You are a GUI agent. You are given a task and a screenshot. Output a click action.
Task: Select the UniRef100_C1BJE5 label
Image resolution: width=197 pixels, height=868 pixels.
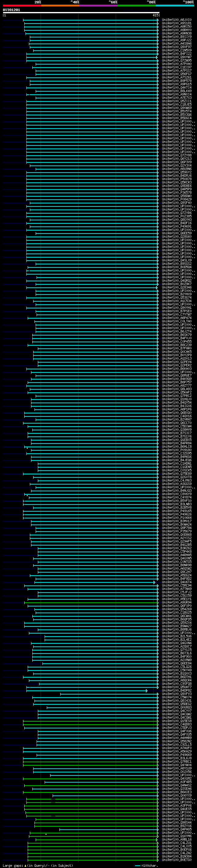tap(177, 104)
